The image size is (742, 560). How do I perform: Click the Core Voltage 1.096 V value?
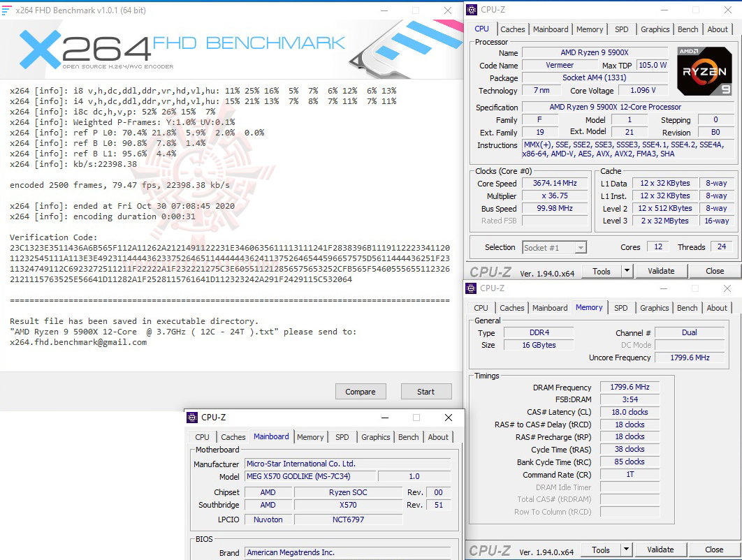pyautogui.click(x=643, y=90)
